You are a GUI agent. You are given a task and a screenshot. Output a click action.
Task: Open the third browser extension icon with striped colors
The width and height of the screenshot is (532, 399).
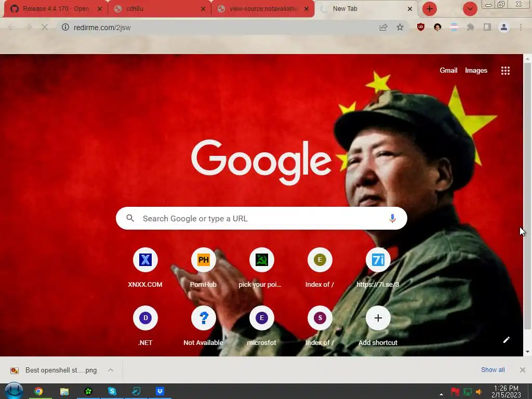point(454,27)
